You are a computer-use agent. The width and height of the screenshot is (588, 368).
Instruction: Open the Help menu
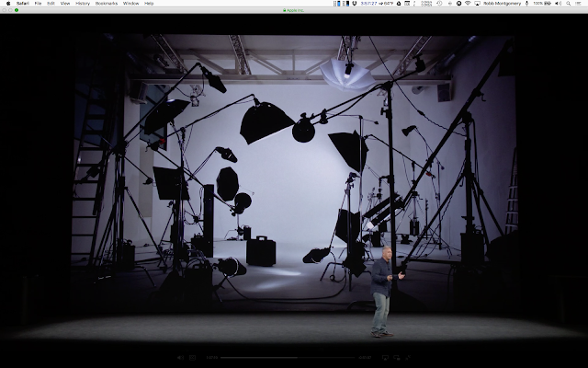(x=149, y=4)
